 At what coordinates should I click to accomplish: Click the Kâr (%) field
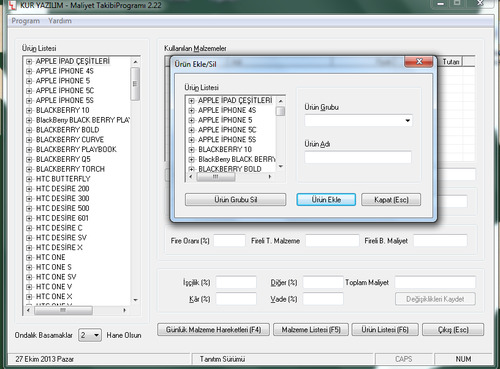pyautogui.click(x=236, y=299)
